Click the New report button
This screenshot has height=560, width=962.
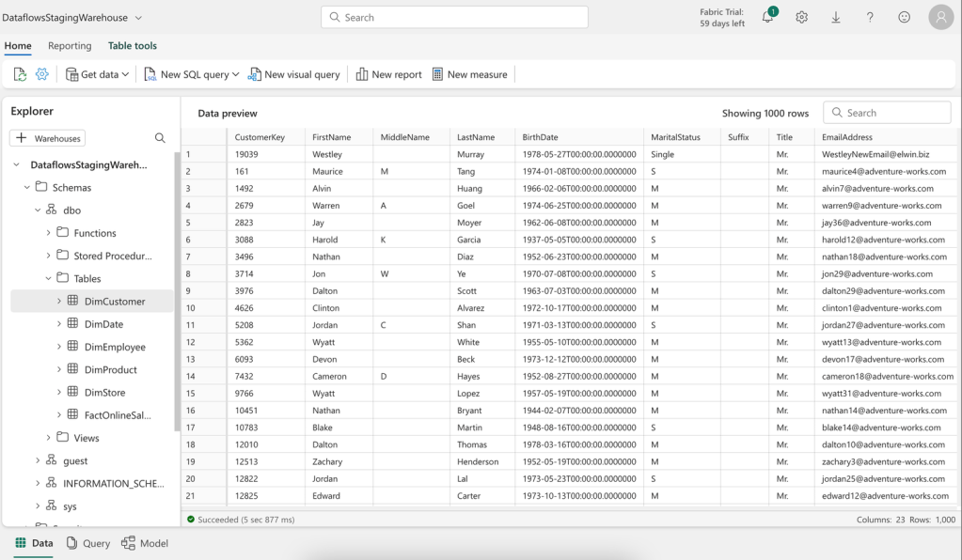[388, 74]
